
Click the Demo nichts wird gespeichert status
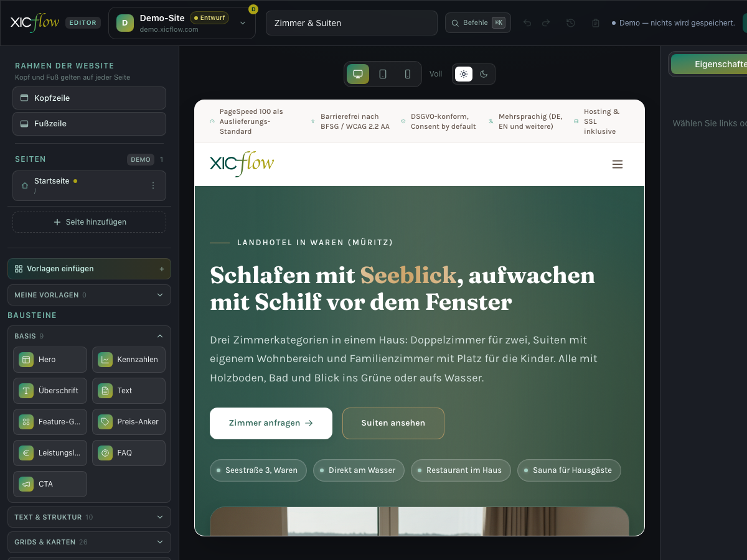(x=673, y=23)
